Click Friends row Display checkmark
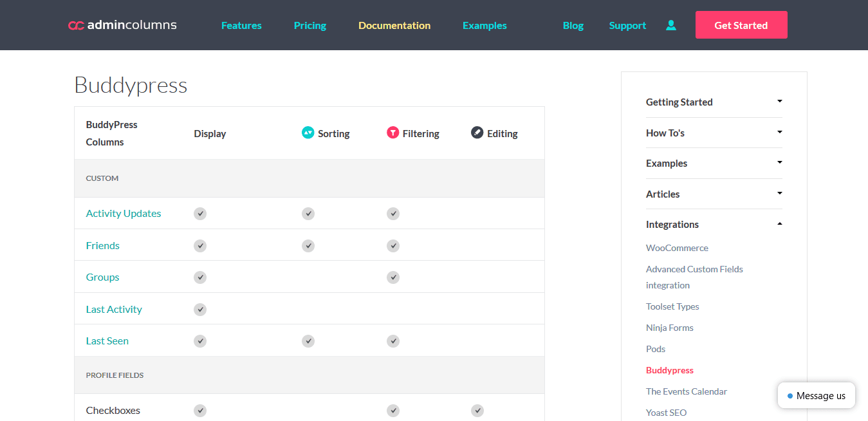Viewport: 868px width, 421px height. tap(200, 246)
